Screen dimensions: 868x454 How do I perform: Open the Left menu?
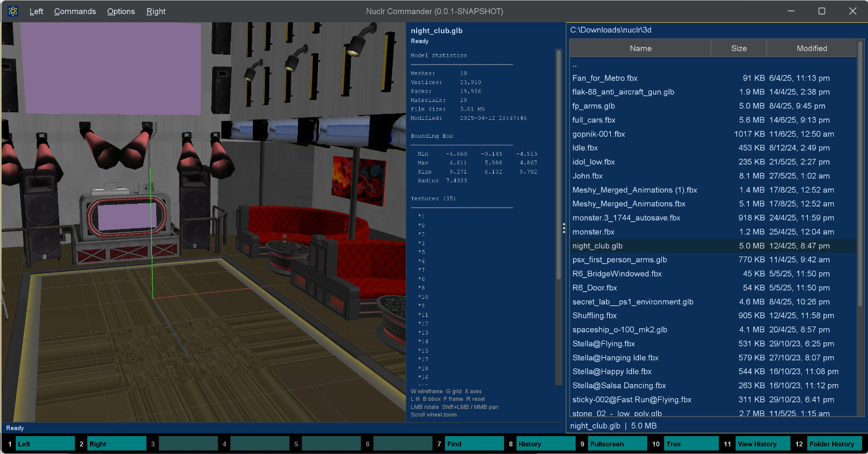coord(36,11)
